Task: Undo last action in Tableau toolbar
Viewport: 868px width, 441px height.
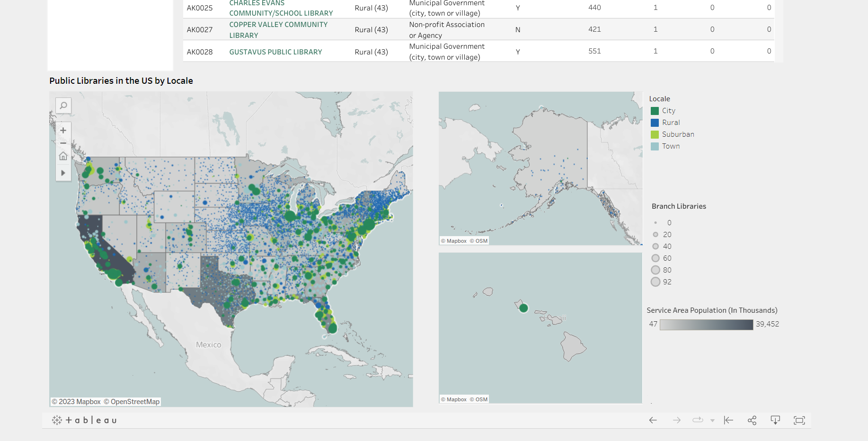Action: click(x=653, y=420)
